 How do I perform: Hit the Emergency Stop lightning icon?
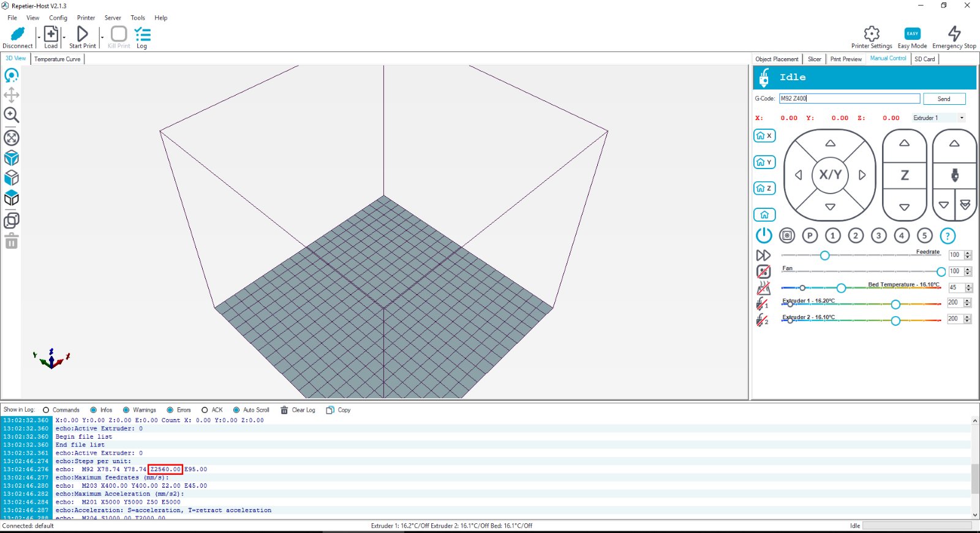954,34
